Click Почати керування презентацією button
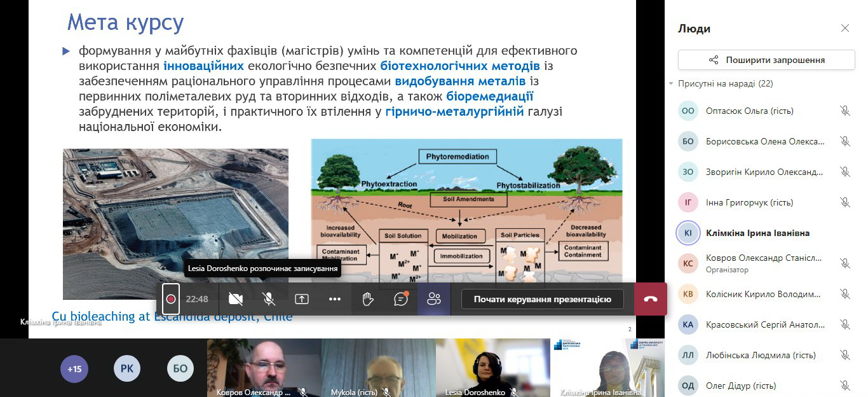The image size is (868, 397). pyautogui.click(x=542, y=299)
